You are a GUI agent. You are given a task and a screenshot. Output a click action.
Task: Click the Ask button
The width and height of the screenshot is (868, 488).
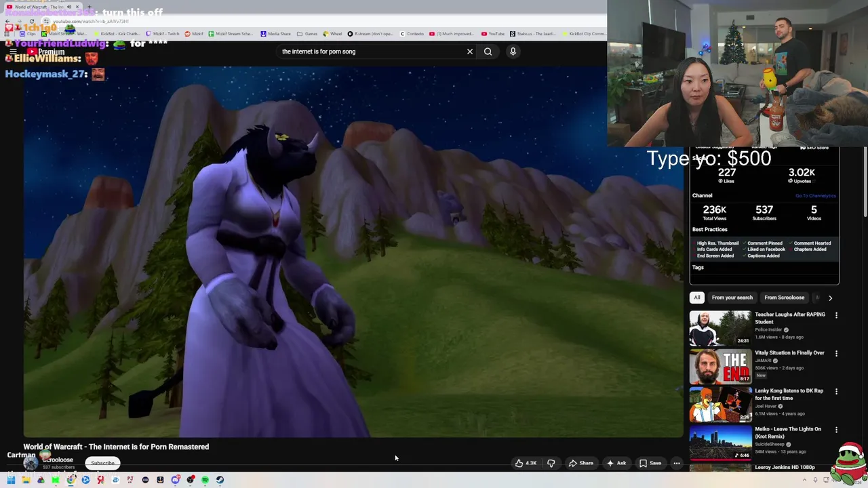(x=616, y=463)
